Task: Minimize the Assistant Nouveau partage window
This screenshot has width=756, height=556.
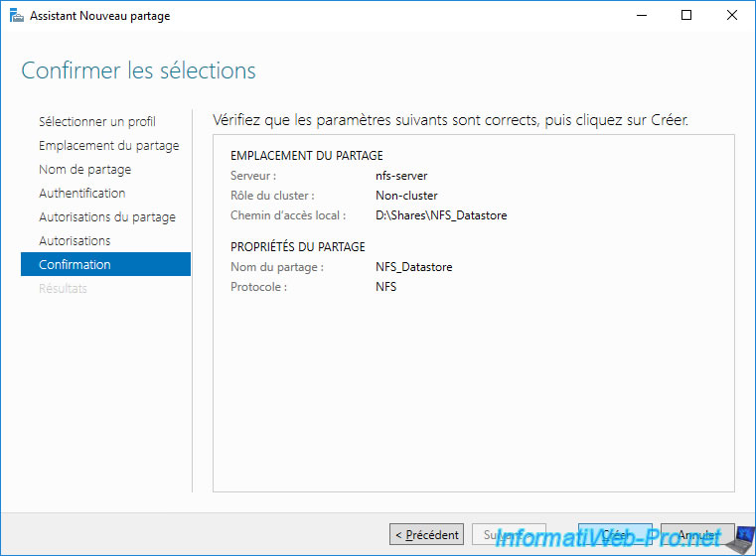Action: (x=640, y=16)
